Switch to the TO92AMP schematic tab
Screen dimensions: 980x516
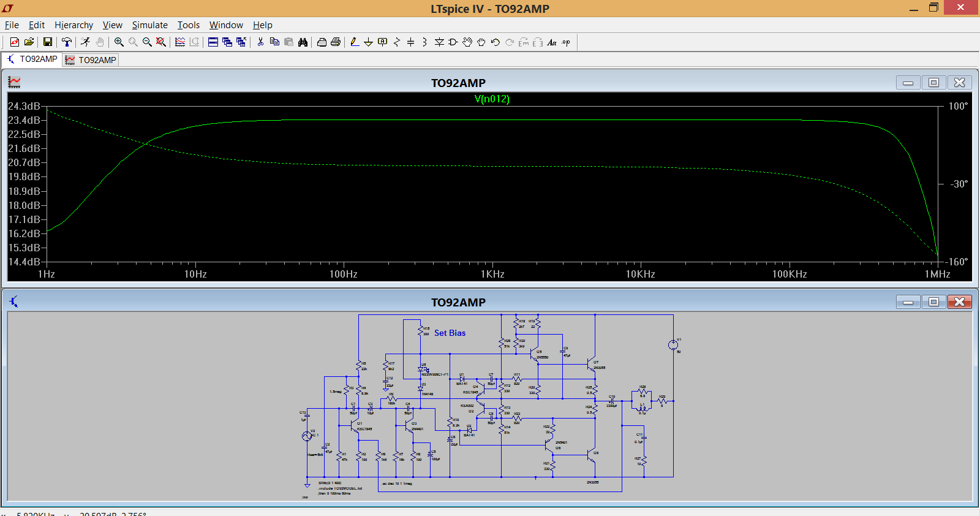coord(32,59)
